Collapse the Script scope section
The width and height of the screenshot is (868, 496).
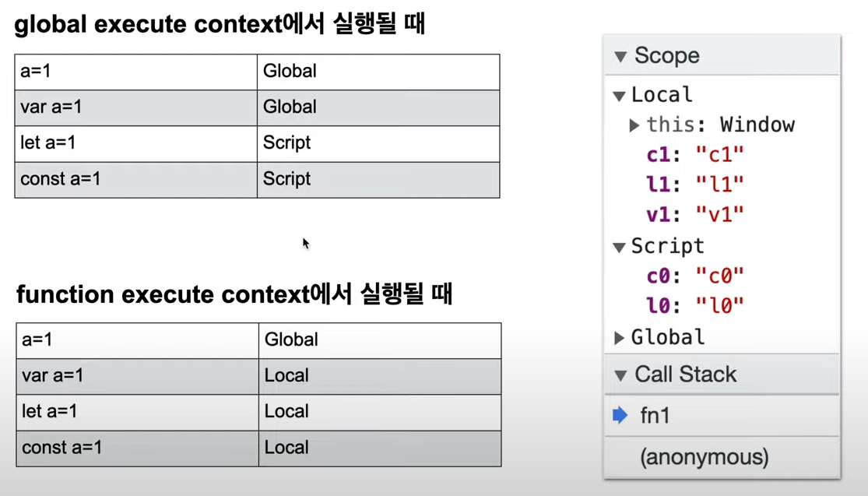(620, 247)
